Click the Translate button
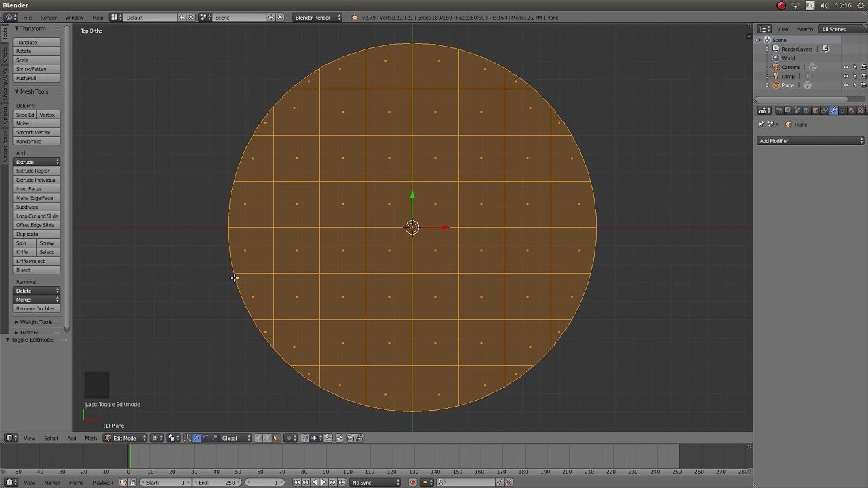This screenshot has width=868, height=488. click(37, 42)
